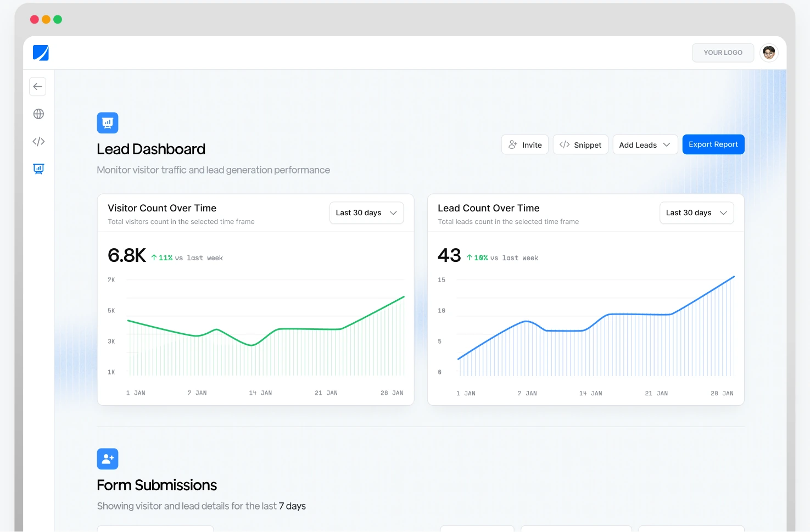Open the Add Leads dropdown
This screenshot has width=810, height=532.
pos(645,144)
